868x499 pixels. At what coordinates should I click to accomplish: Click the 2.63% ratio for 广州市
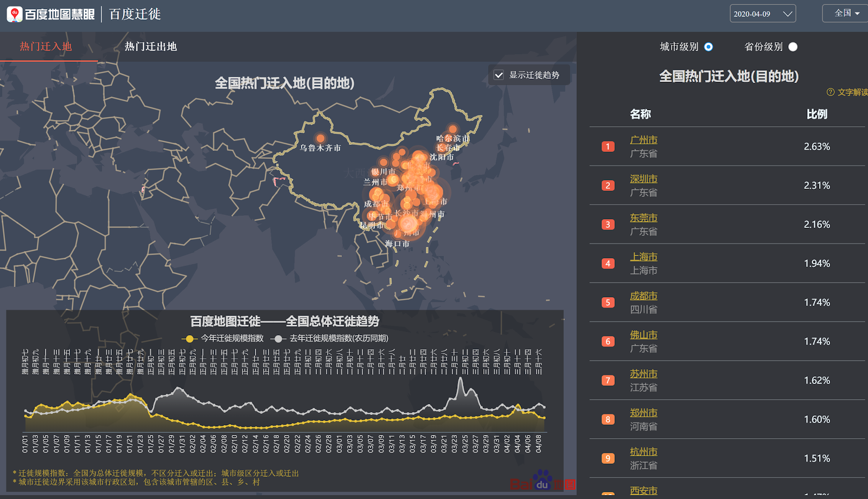(x=817, y=146)
